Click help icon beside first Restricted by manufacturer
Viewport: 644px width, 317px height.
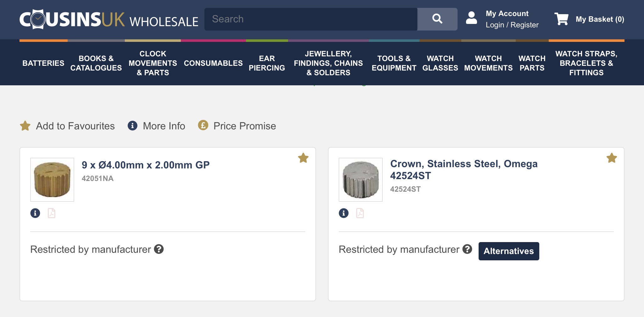click(159, 249)
